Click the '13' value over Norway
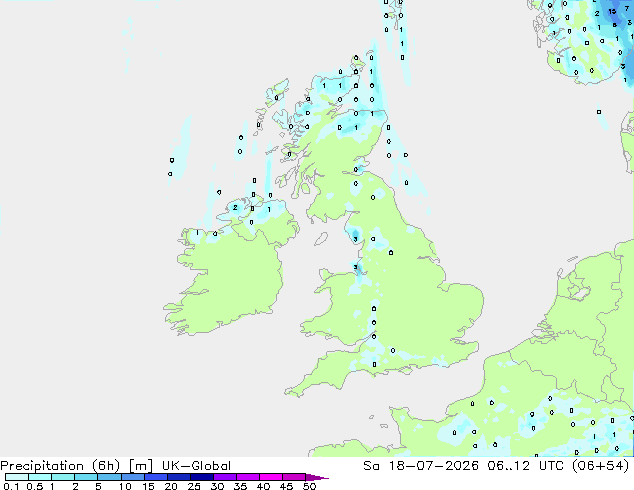The height and width of the screenshot is (490, 634). pyautogui.click(x=612, y=12)
